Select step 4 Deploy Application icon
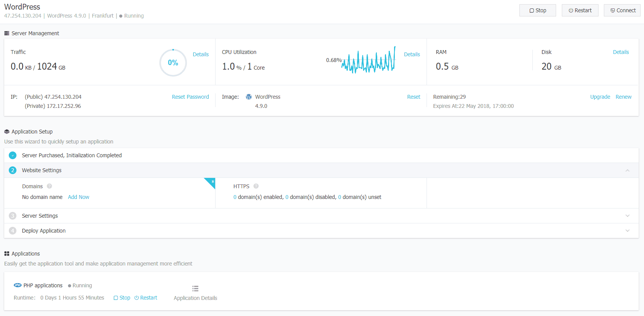The image size is (644, 316). 13,231
